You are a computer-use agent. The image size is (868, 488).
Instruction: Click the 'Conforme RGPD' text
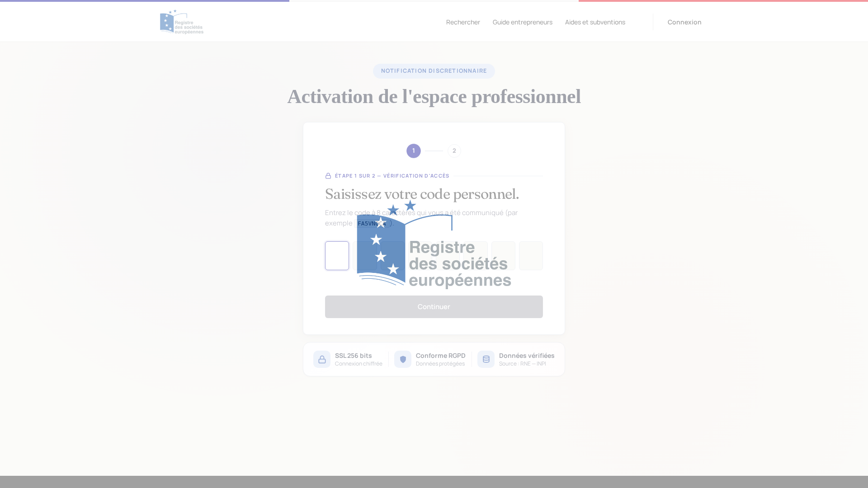point(441,356)
